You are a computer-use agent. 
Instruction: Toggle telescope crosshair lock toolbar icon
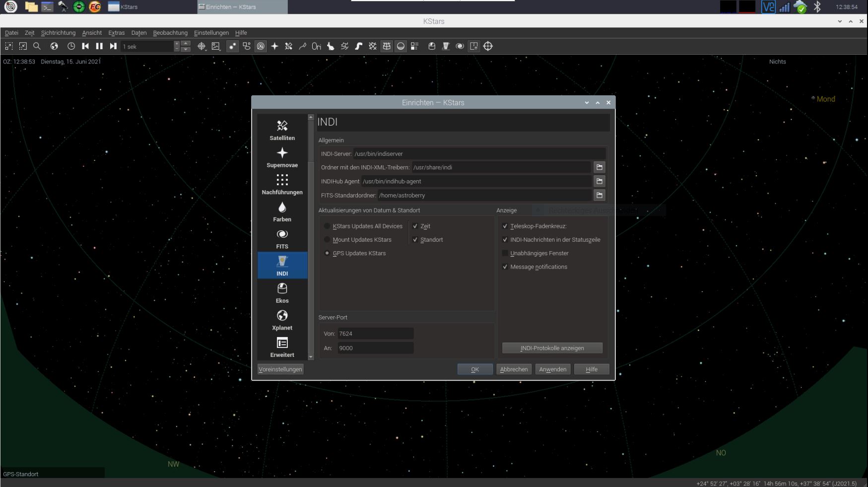click(x=488, y=46)
